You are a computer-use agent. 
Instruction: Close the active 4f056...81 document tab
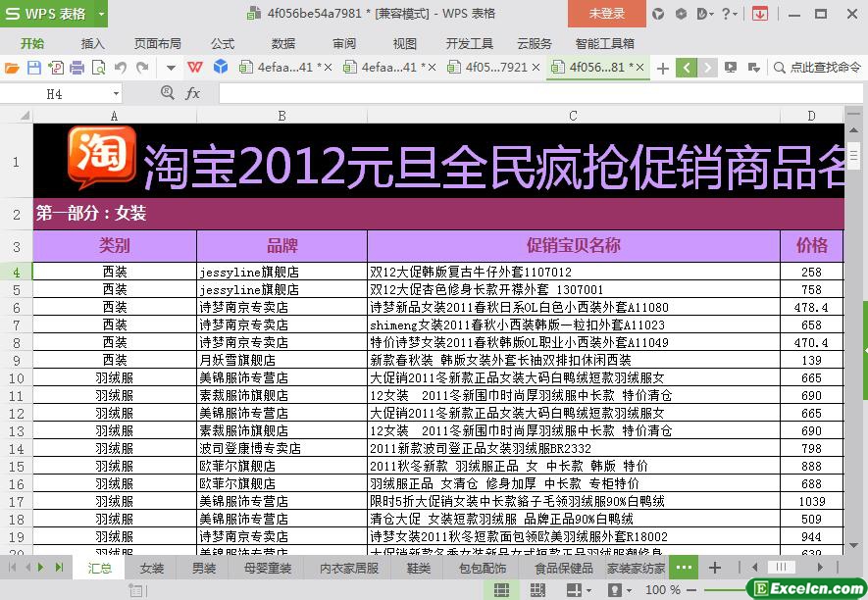(x=639, y=68)
